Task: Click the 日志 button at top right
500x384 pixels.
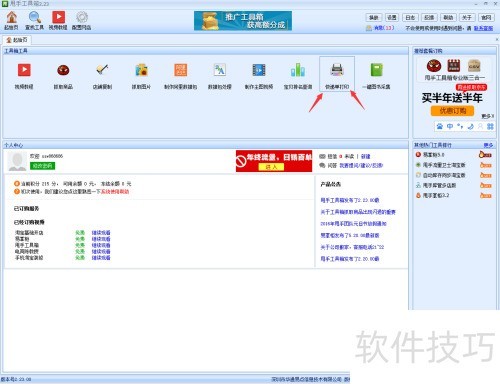Action: (410, 17)
